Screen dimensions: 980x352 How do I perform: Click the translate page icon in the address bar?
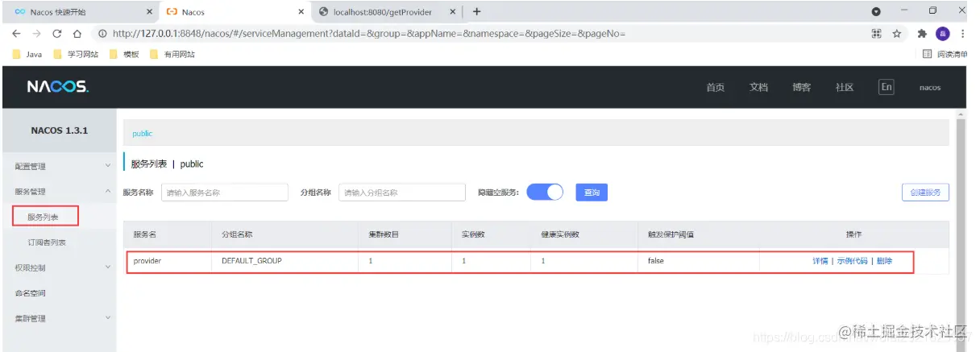tap(876, 34)
